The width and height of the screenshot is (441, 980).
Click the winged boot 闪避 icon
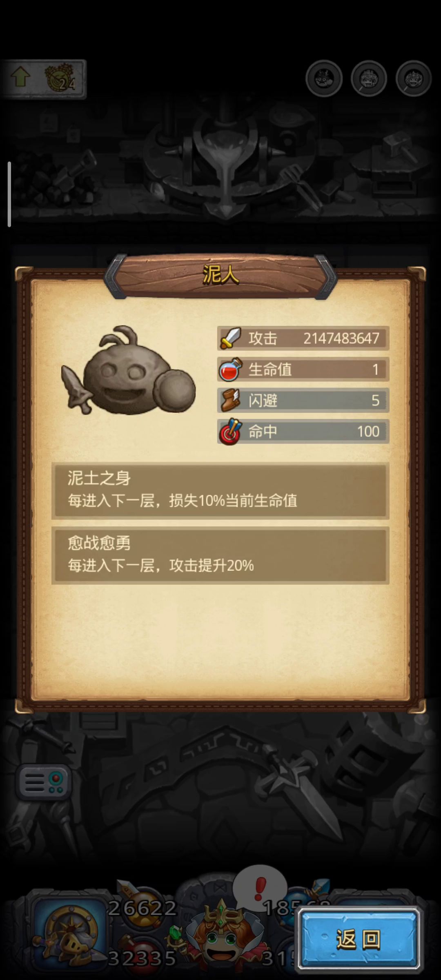pos(231,400)
